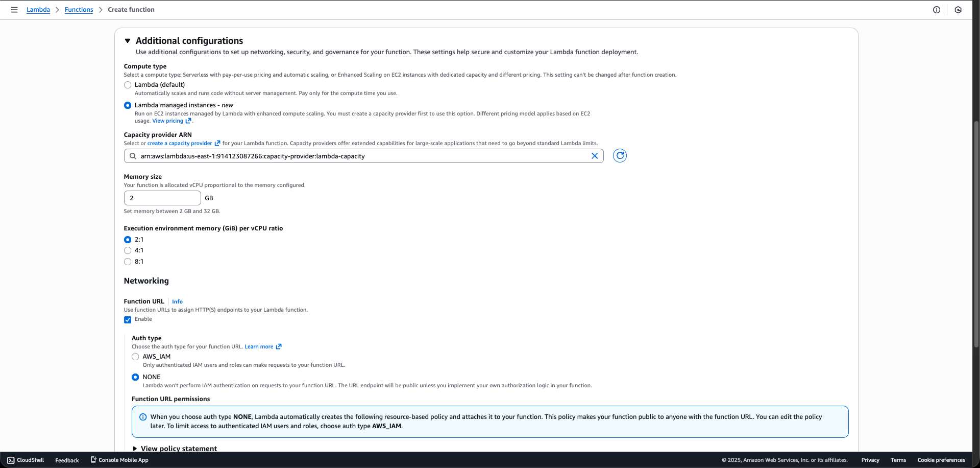Select the 8:1 memory per vCPU ratio

[127, 262]
